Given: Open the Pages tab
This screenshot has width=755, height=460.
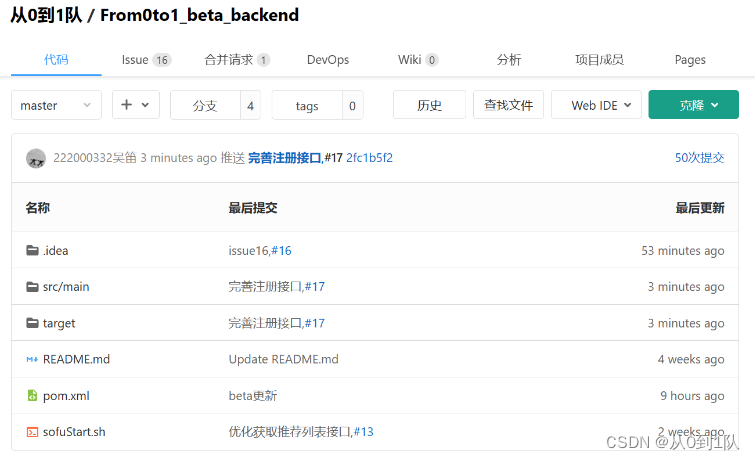Looking at the screenshot, I should click(x=690, y=60).
